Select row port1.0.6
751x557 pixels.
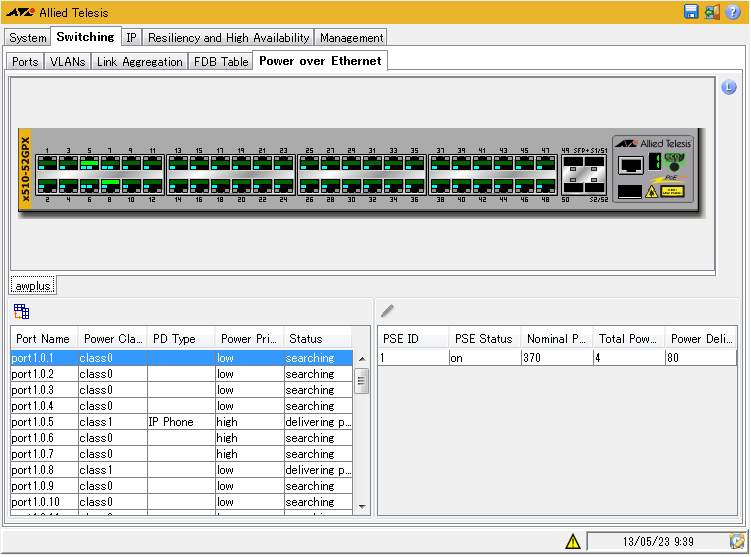182,438
